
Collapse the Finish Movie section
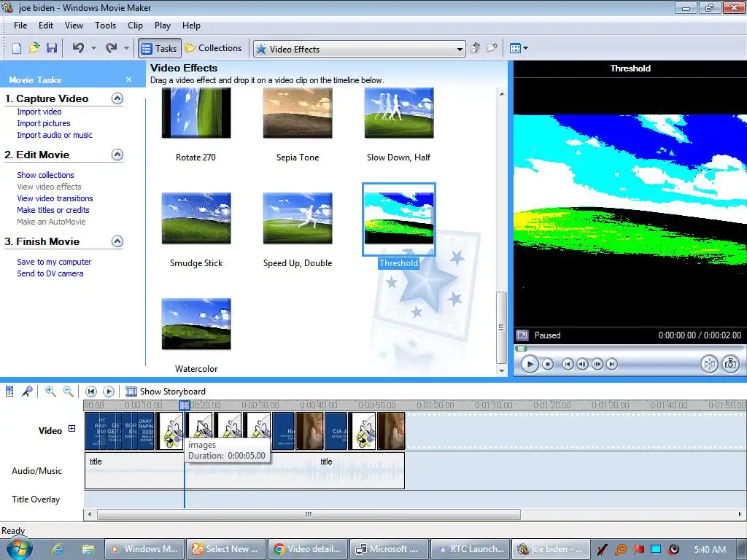tap(117, 241)
